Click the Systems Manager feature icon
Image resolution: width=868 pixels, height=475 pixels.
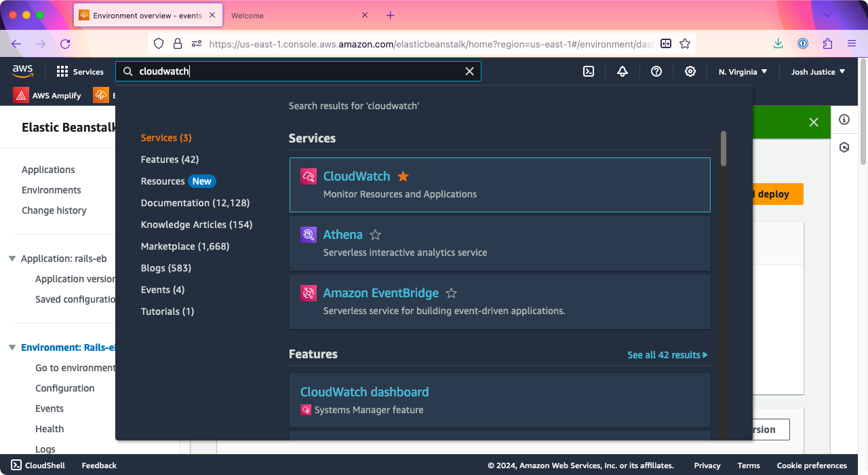[306, 410]
